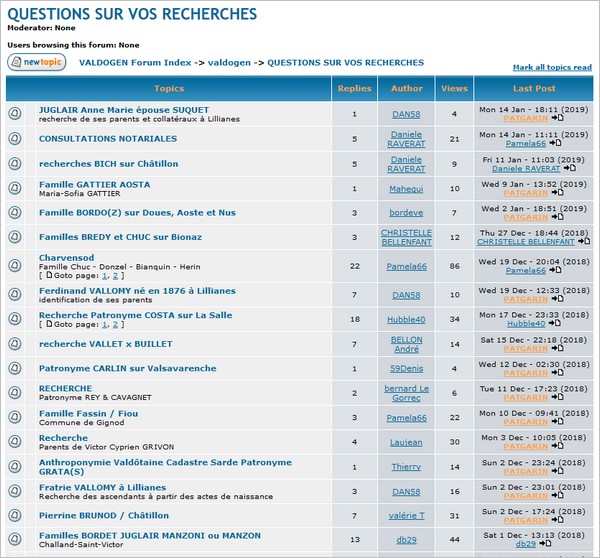Open author 59Denis profile
The height and width of the screenshot is (558, 600).
406,369
